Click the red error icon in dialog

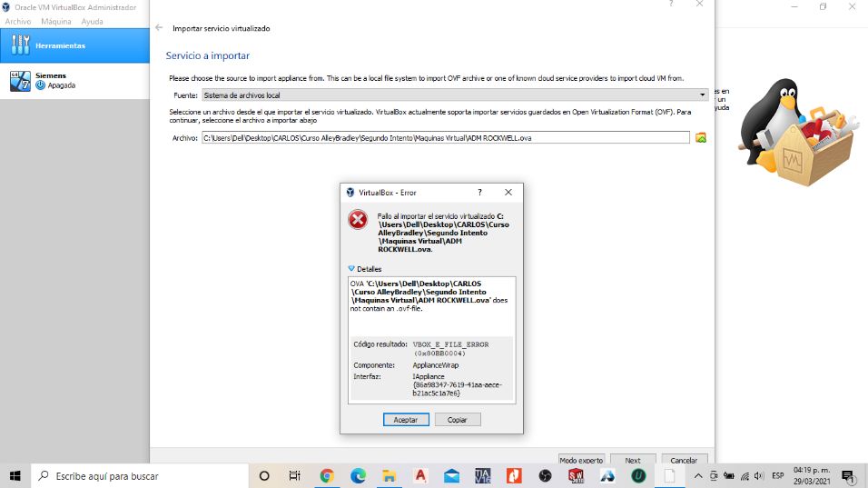[358, 219]
